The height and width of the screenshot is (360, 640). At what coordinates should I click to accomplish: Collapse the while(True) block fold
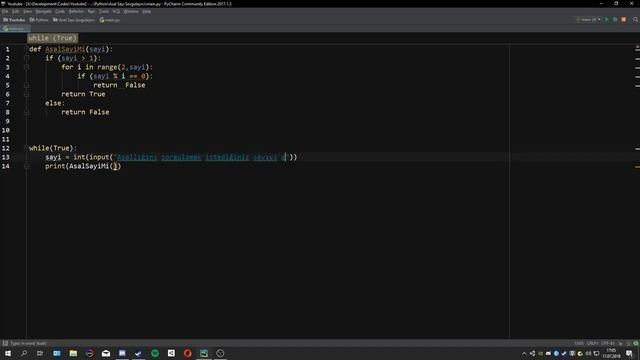click(27, 148)
